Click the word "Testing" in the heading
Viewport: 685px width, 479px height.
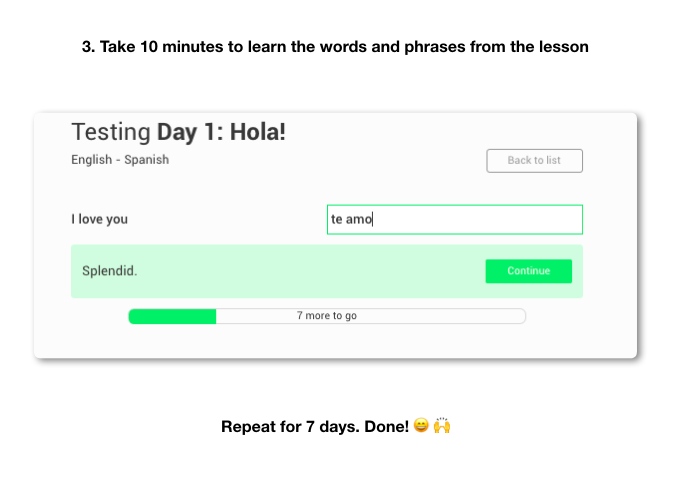(x=111, y=132)
